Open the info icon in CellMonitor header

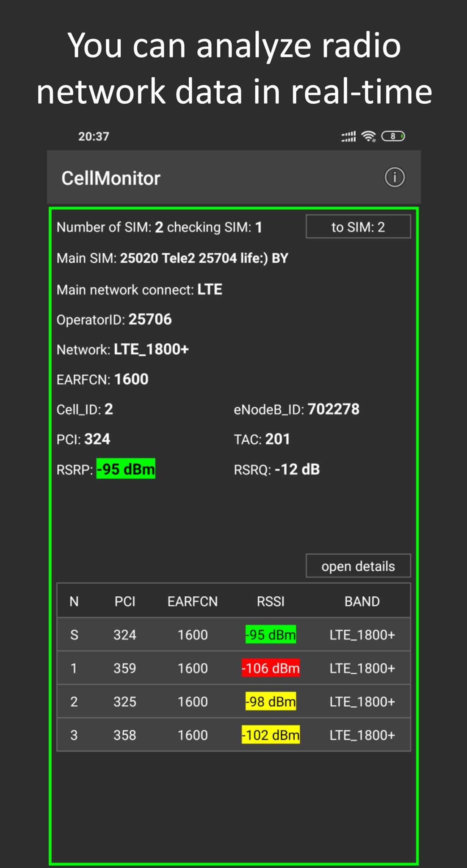pyautogui.click(x=395, y=178)
